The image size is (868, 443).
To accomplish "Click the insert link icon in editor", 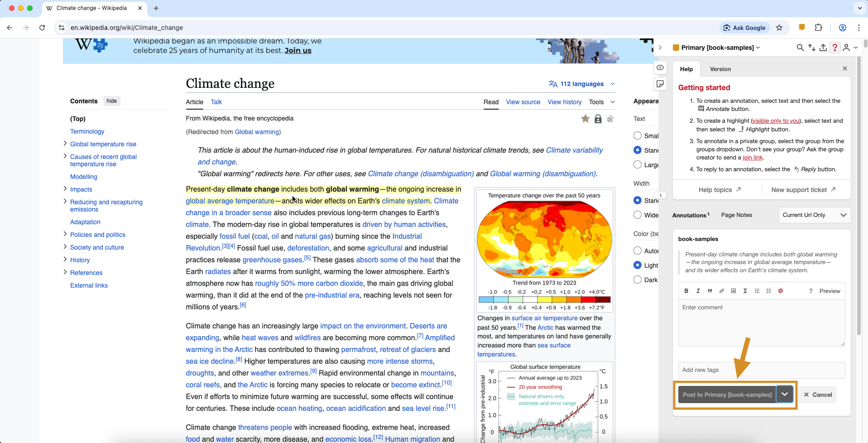I will (721, 291).
